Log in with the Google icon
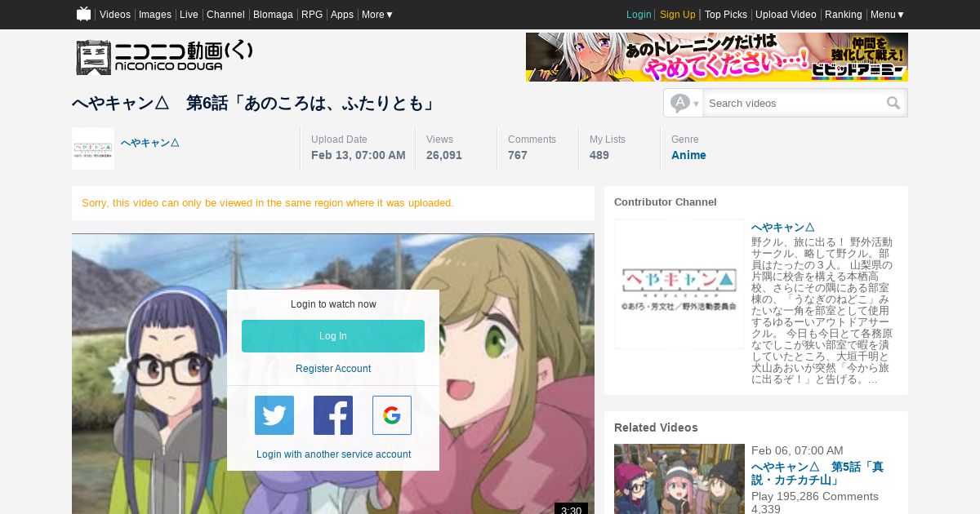Viewport: 980px width, 514px height. (392, 415)
